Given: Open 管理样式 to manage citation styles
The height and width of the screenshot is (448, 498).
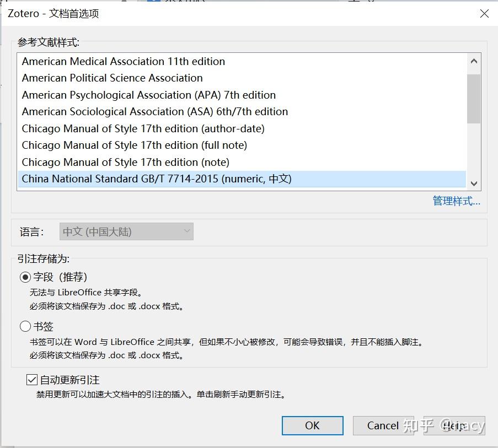Looking at the screenshot, I should (x=457, y=201).
